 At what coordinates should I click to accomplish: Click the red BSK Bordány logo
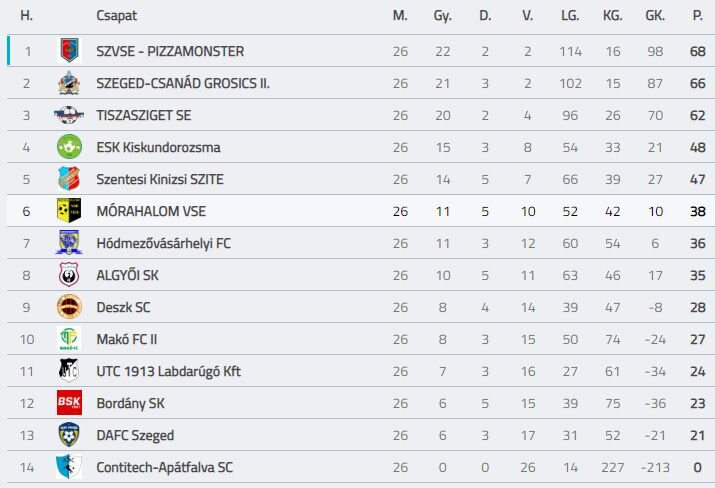tap(69, 403)
